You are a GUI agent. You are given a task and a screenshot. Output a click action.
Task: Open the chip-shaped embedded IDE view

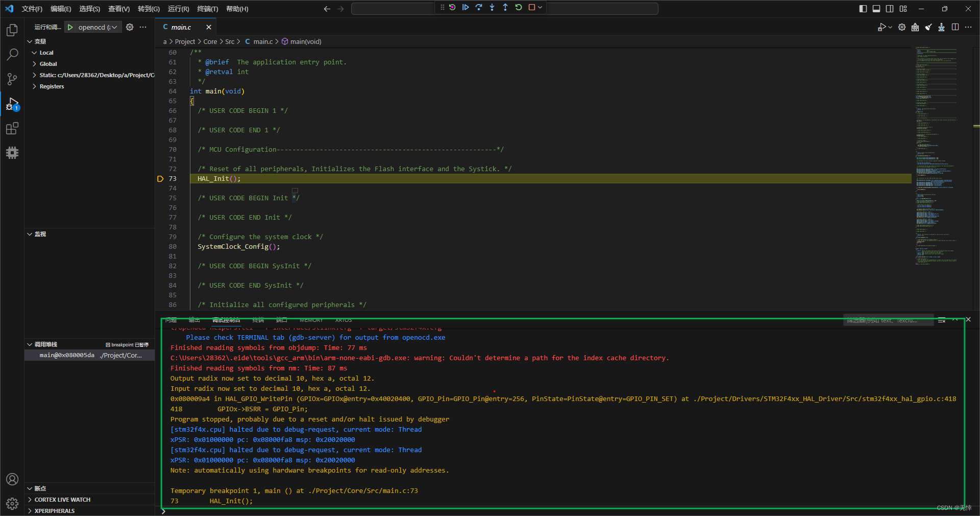12,152
